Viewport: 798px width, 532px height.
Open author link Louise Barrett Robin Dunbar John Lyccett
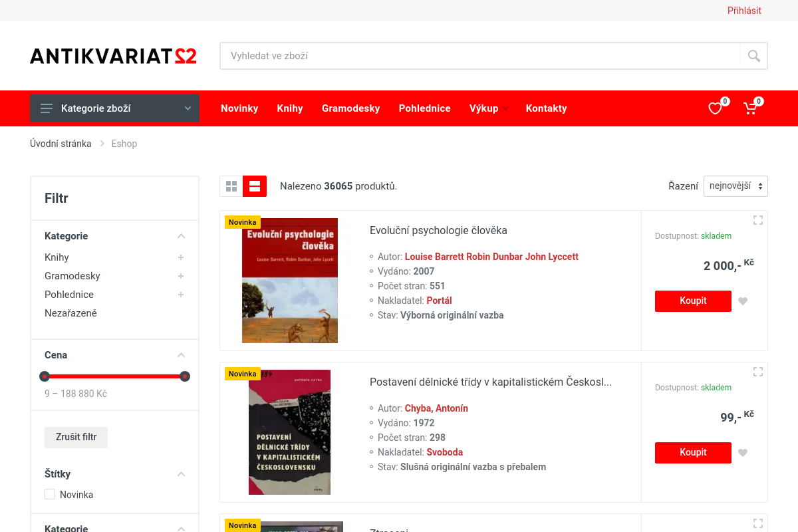(491, 257)
